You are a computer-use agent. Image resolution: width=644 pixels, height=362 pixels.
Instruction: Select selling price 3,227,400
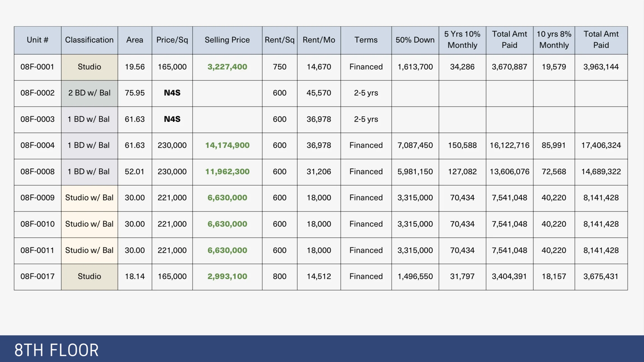point(227,67)
